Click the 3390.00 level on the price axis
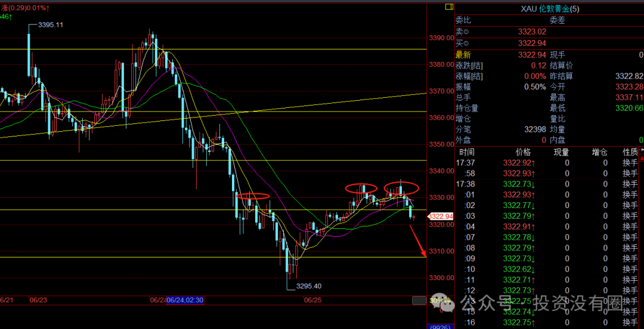The image size is (644, 329). (x=441, y=38)
